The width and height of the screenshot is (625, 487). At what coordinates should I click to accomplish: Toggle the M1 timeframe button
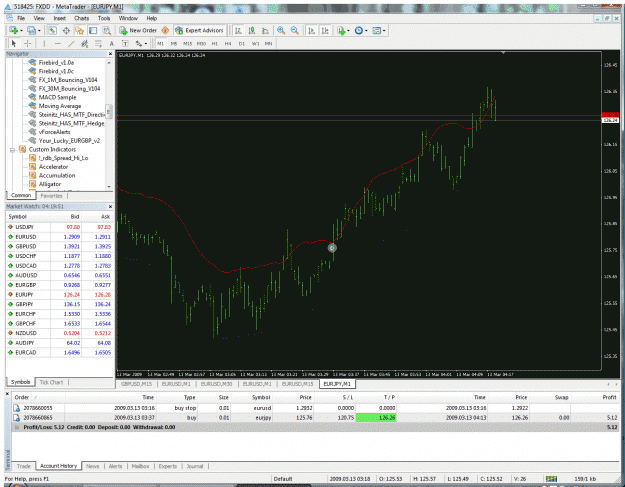[160, 43]
